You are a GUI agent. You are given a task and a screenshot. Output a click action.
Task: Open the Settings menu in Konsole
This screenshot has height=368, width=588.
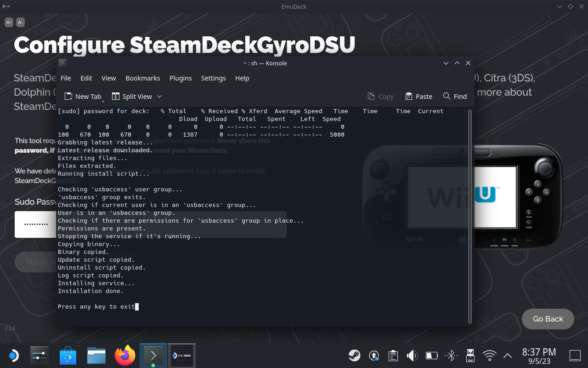coord(213,78)
